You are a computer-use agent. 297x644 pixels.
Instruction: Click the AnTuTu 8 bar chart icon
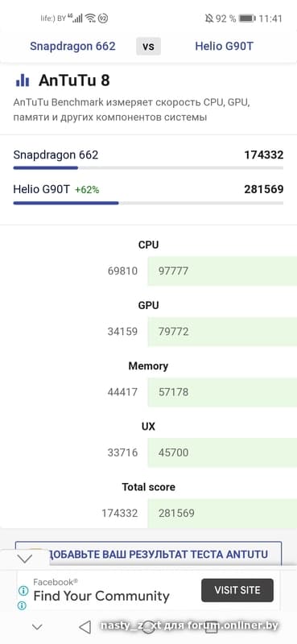23,80
